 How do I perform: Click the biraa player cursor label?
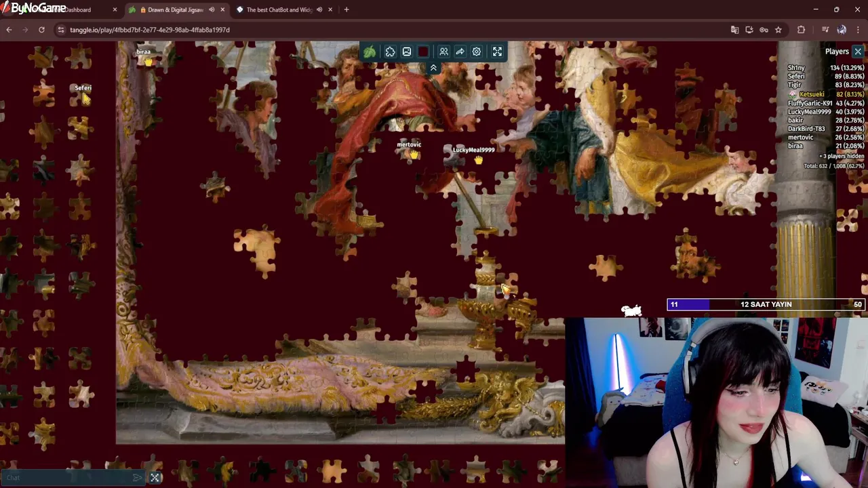(143, 52)
